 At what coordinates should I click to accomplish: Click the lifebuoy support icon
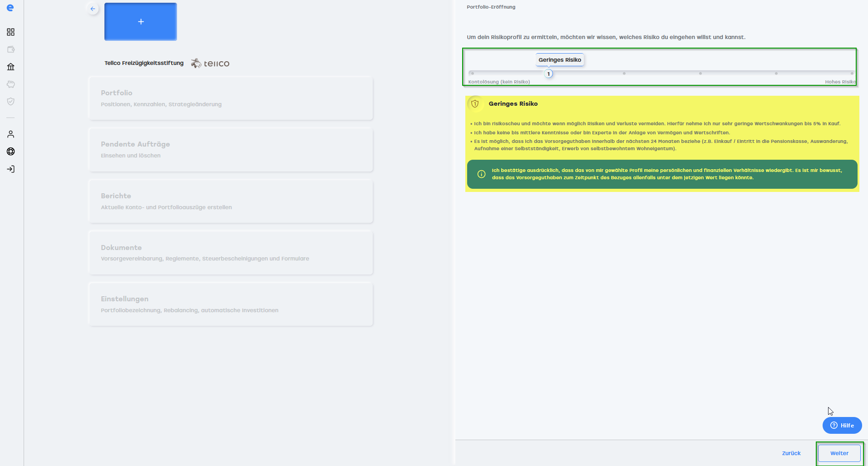click(x=11, y=152)
